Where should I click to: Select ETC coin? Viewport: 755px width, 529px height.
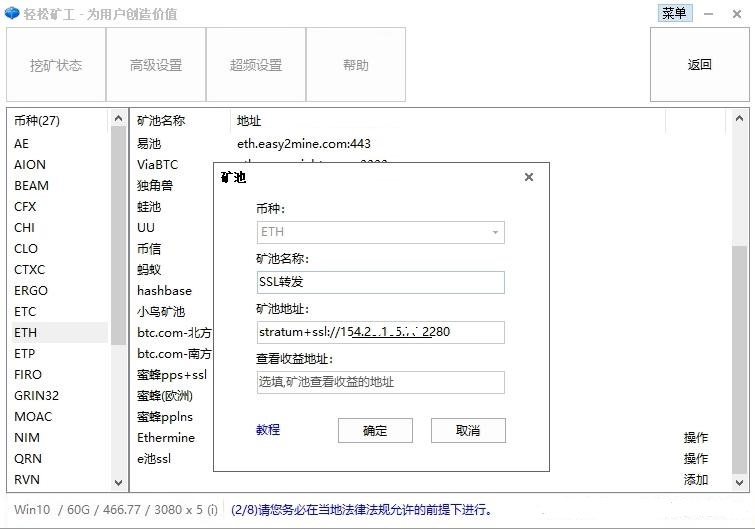(25, 312)
